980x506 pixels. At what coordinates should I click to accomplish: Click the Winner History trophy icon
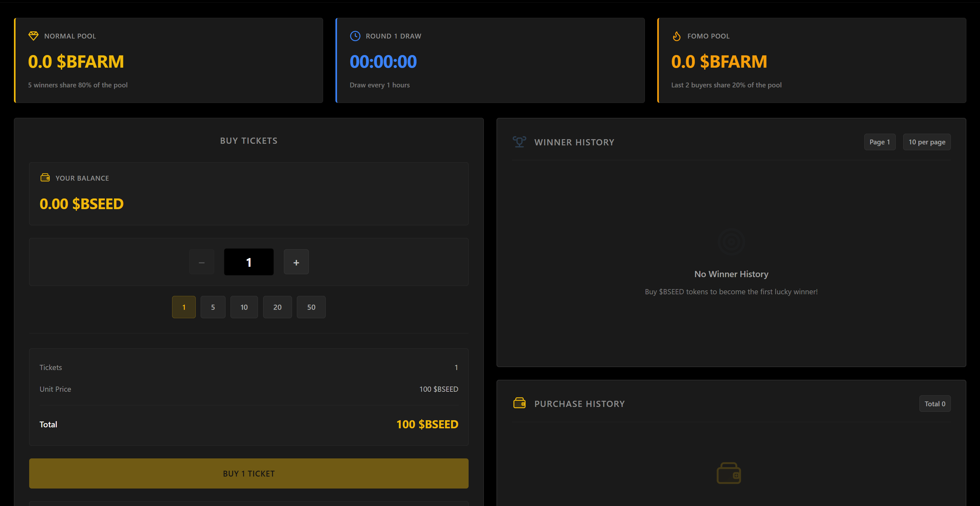pos(519,142)
